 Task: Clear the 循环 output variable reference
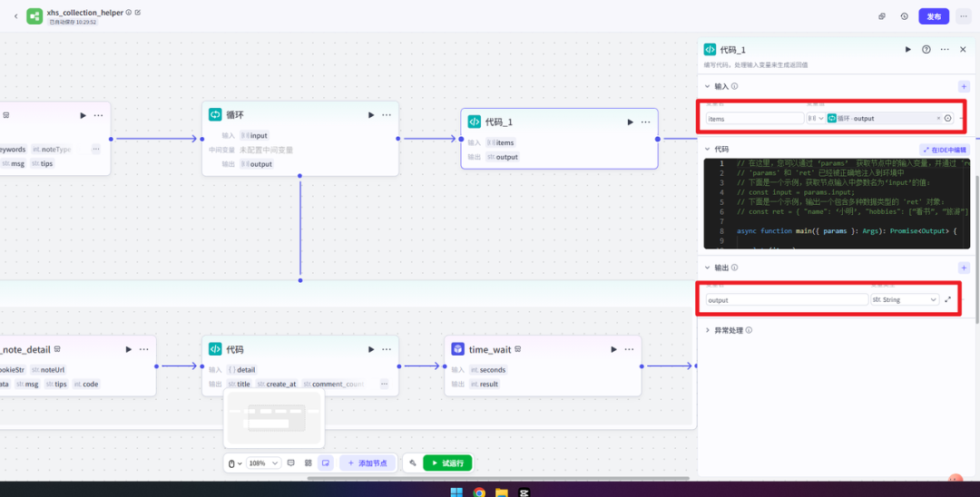(938, 118)
